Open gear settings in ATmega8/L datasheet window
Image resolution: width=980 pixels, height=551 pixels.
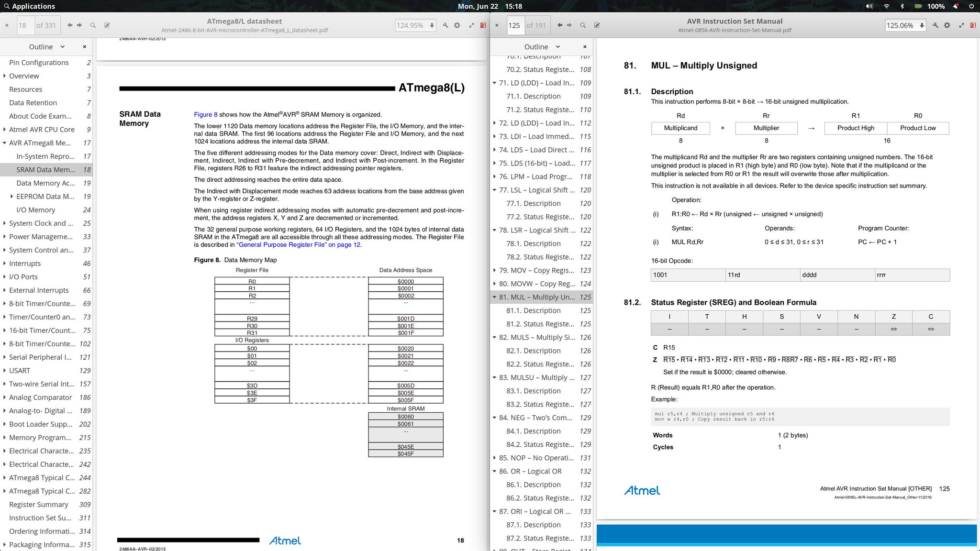457,25
